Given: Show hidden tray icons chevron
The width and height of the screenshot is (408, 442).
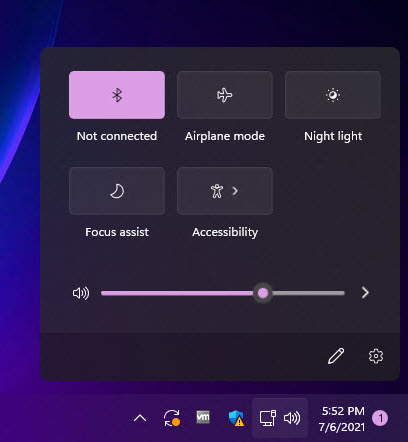Looking at the screenshot, I should click(140, 418).
